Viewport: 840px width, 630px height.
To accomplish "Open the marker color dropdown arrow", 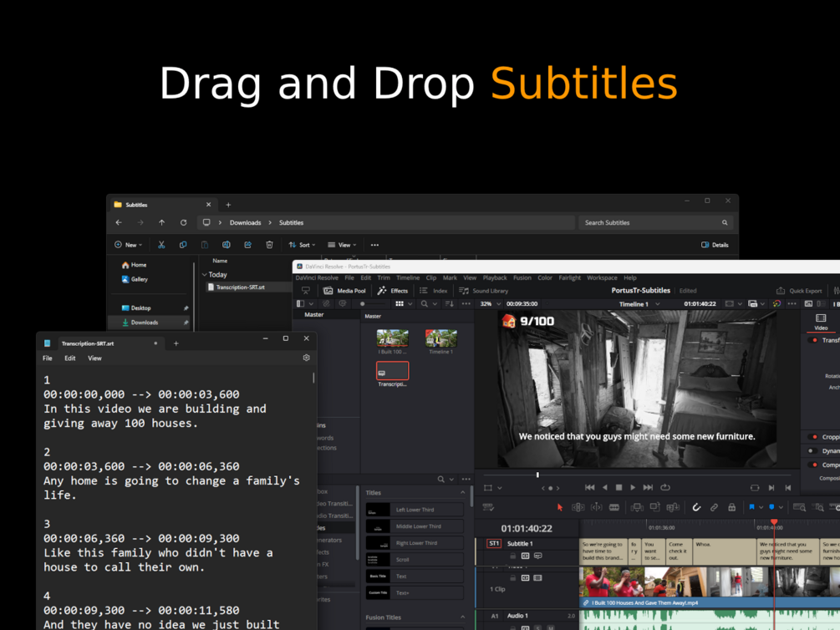I will pos(781,507).
